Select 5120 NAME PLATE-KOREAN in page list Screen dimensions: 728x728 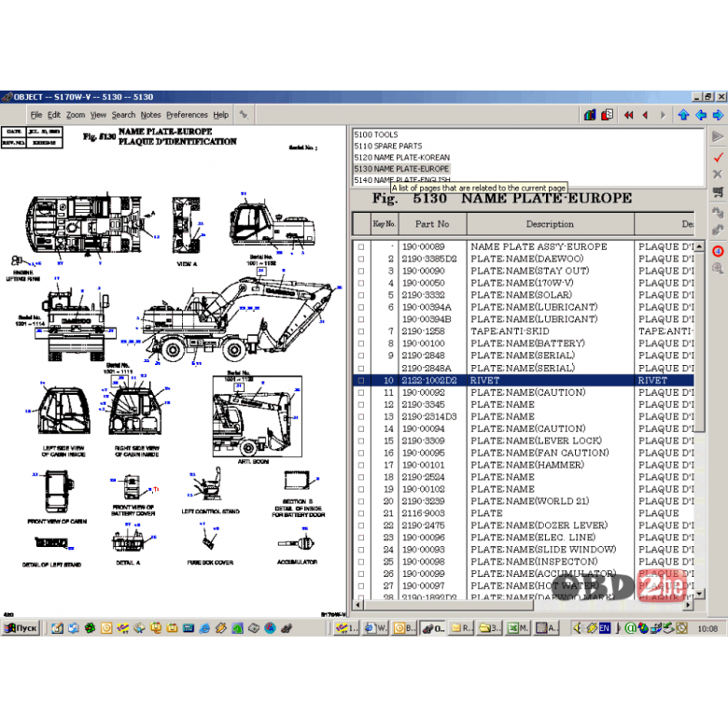click(x=402, y=158)
